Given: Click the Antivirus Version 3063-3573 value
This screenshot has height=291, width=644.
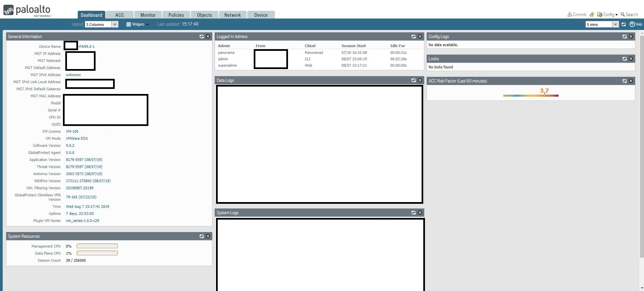Looking at the screenshot, I should (84, 174).
